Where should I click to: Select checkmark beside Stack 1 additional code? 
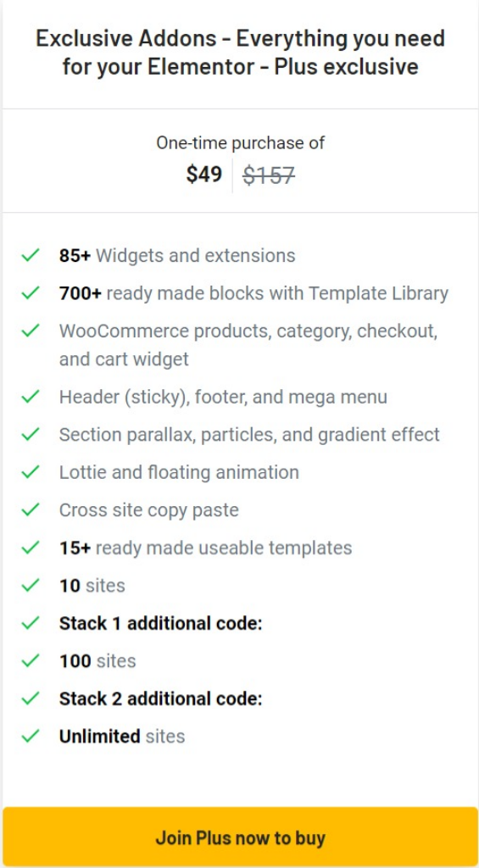tap(30, 623)
